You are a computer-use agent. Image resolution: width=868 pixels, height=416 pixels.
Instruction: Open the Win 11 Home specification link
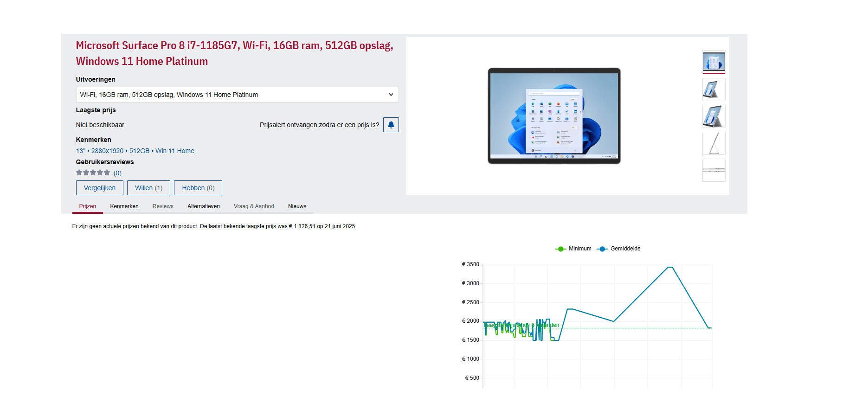click(x=175, y=151)
